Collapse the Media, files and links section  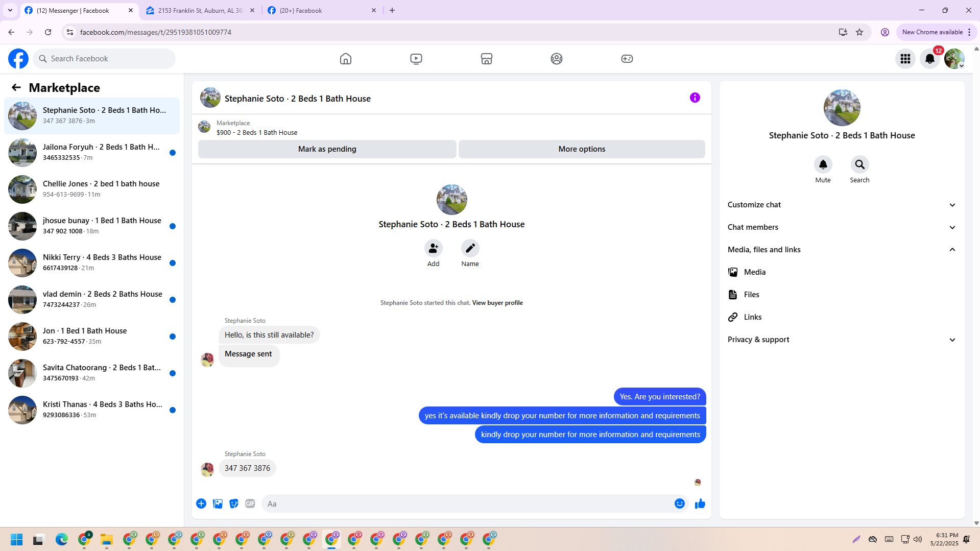[842, 250]
